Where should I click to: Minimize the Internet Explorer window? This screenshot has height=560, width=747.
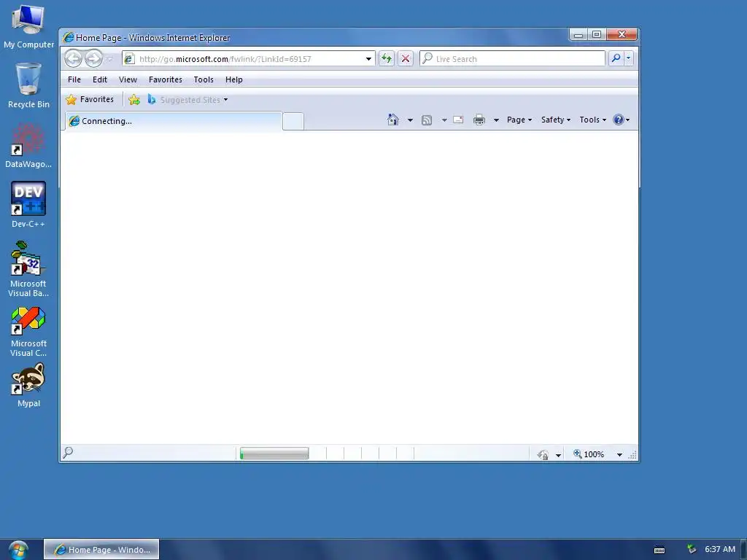pos(578,34)
